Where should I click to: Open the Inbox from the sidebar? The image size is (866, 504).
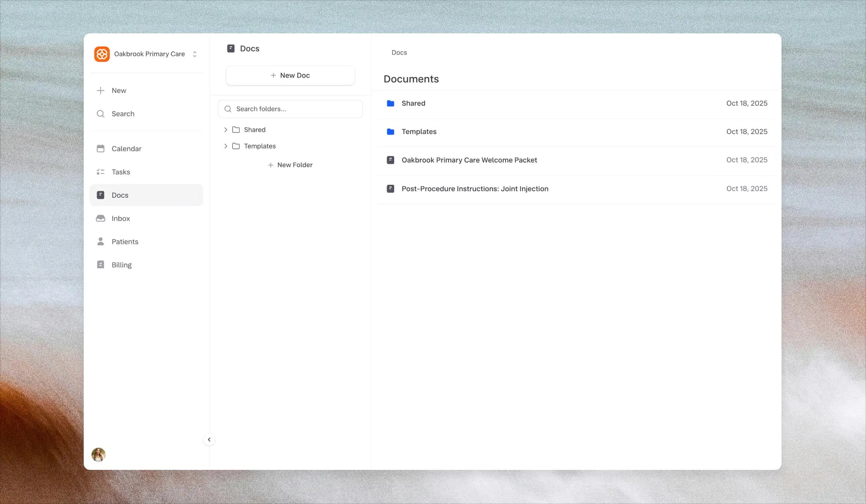[121, 218]
